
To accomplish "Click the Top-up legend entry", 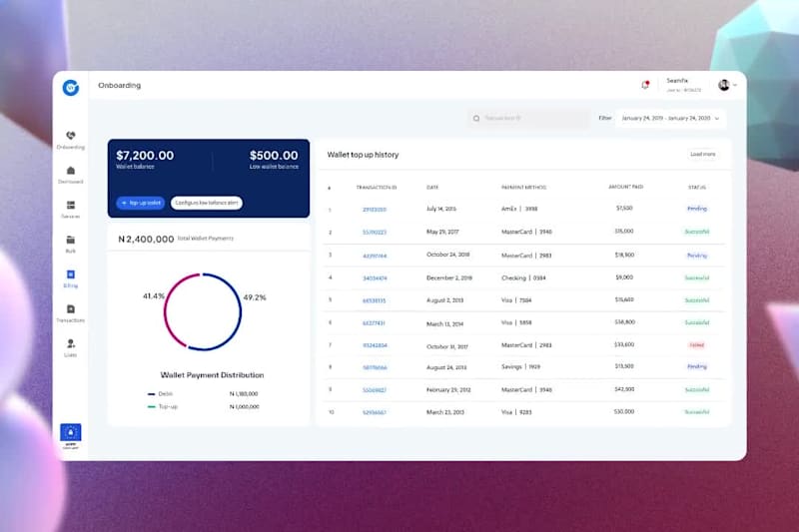I will (x=163, y=407).
